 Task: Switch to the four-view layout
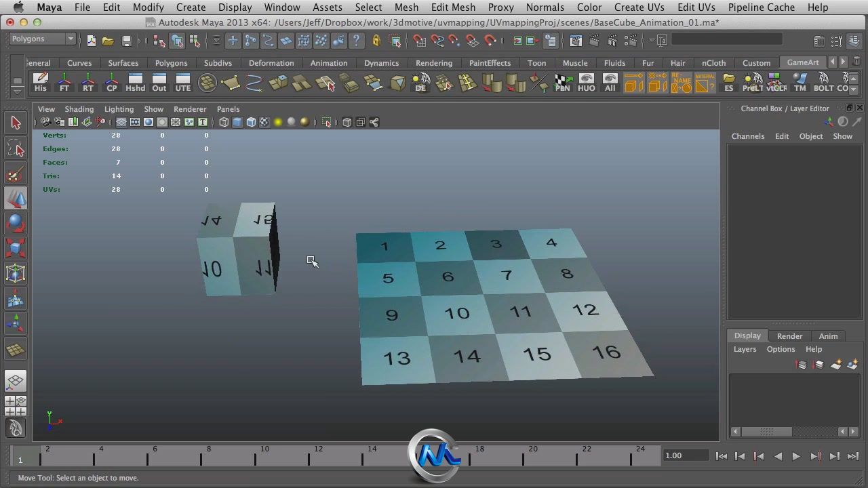pyautogui.click(x=16, y=405)
